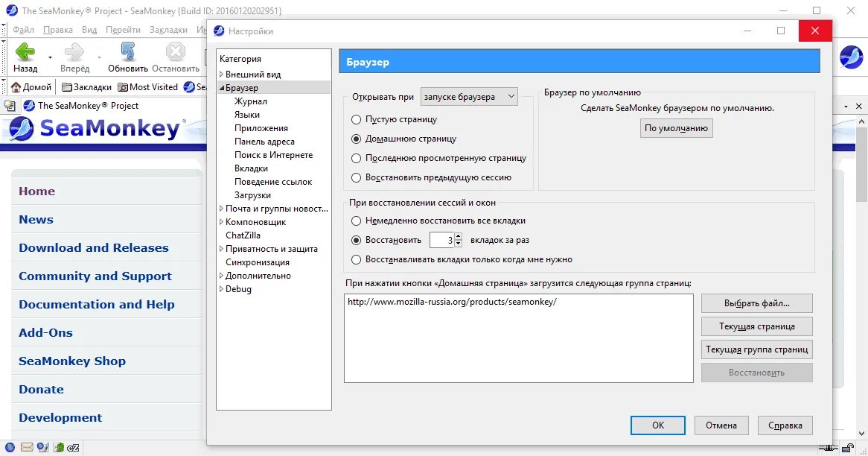This screenshot has width=868, height=456.
Task: Select ChatZilla in the category tree
Action: [x=243, y=235]
